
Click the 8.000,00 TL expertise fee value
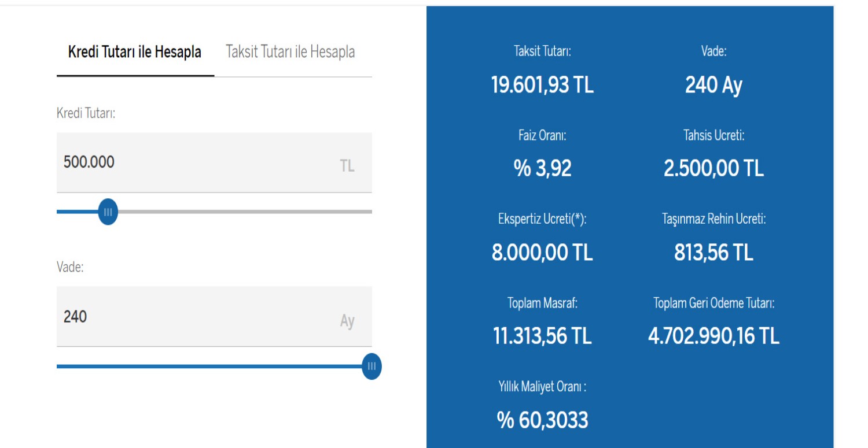(x=542, y=253)
